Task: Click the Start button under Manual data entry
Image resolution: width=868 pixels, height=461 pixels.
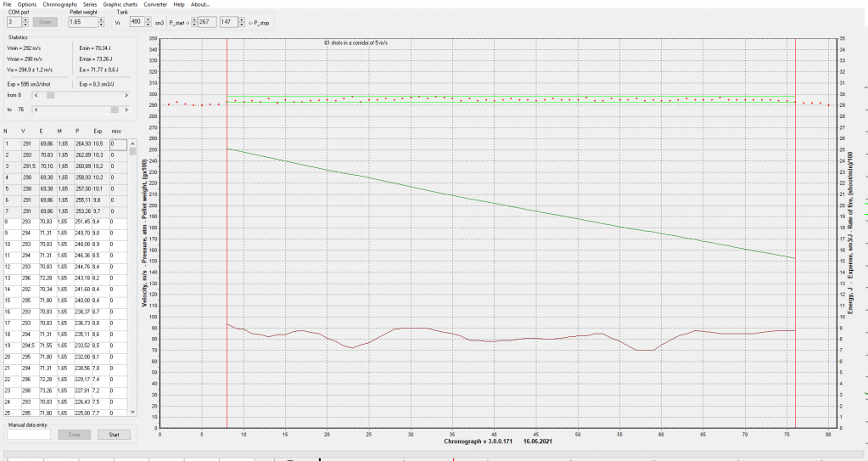Action: 114,435
